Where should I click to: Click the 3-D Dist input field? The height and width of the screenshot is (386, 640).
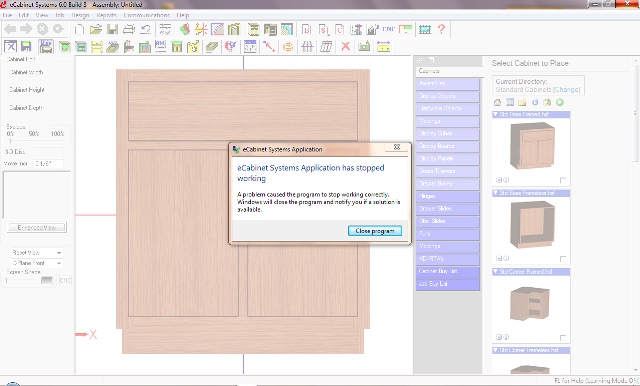tap(49, 152)
